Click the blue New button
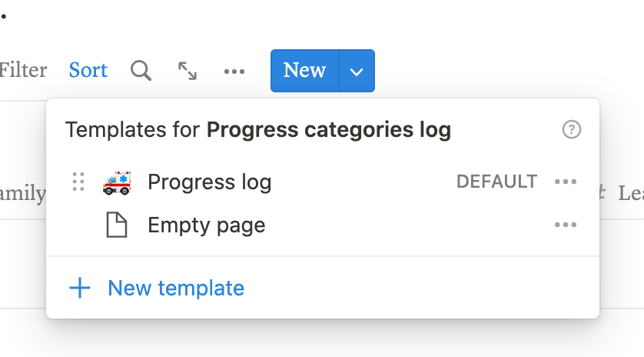This screenshot has height=357, width=644. pyautogui.click(x=304, y=71)
